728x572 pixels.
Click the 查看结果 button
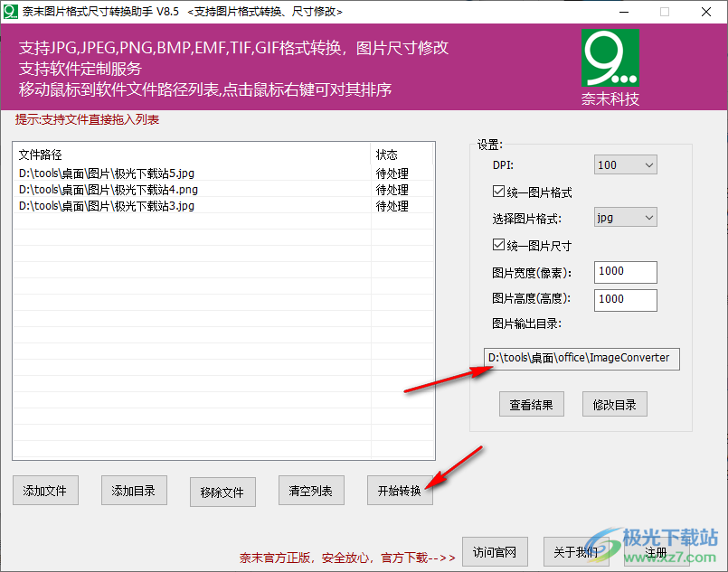click(x=532, y=404)
